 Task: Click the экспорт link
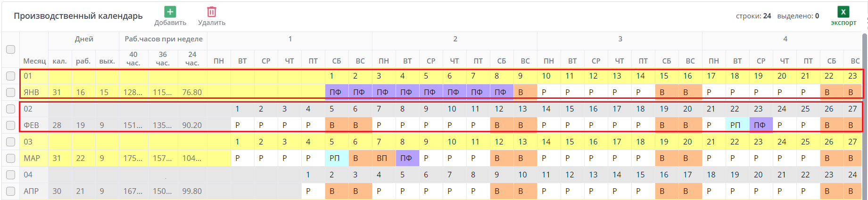[843, 23]
